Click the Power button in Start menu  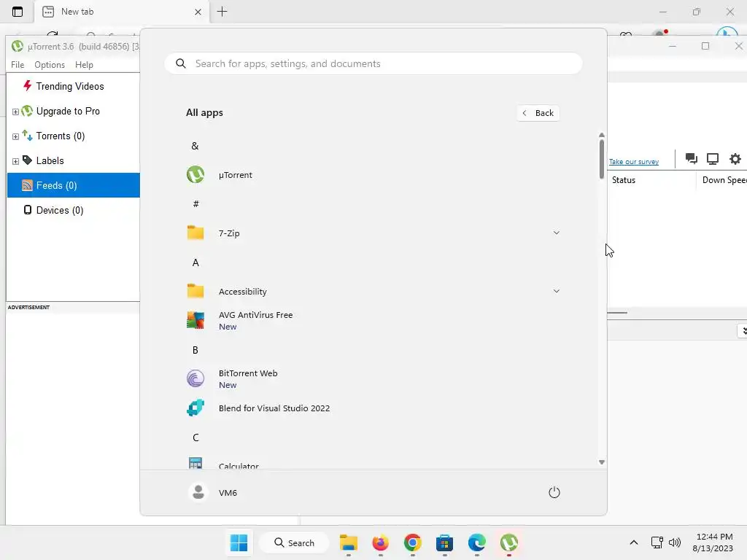[x=554, y=492]
